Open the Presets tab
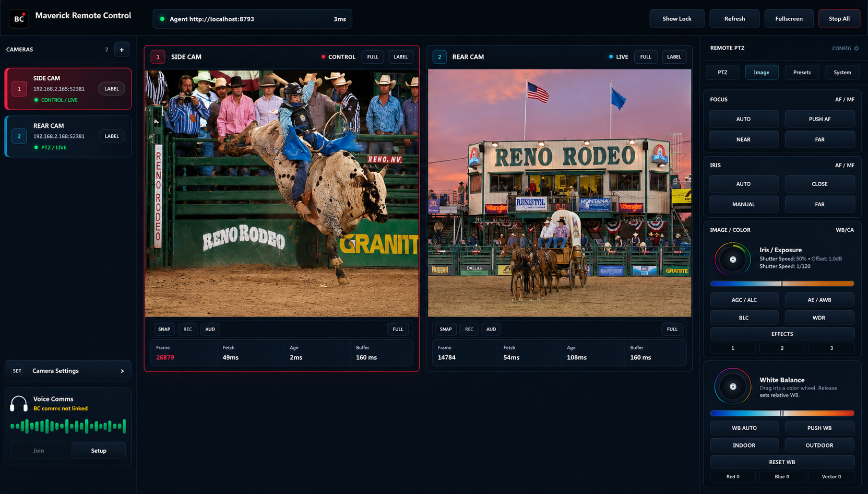This screenshot has width=868, height=494. pyautogui.click(x=802, y=73)
